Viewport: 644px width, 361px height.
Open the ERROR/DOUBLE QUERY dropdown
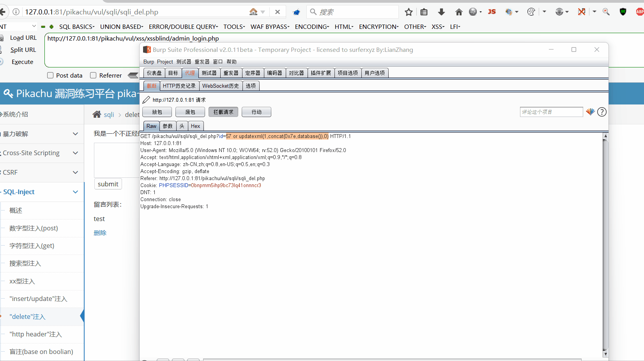coord(183,27)
